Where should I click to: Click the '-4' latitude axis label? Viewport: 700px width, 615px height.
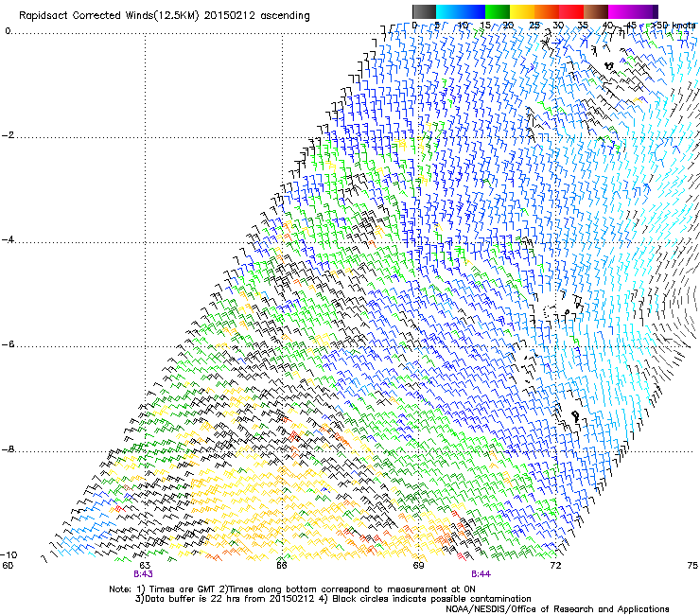9,239
